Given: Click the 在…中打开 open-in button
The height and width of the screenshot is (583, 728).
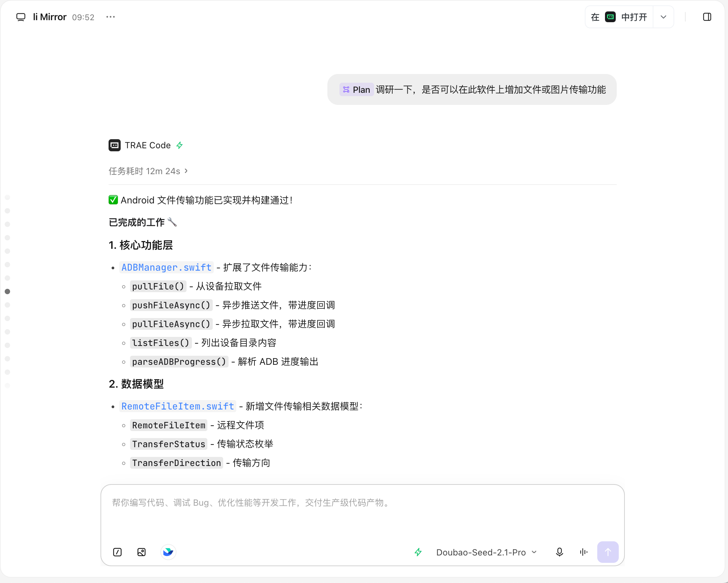Looking at the screenshot, I should [x=619, y=17].
